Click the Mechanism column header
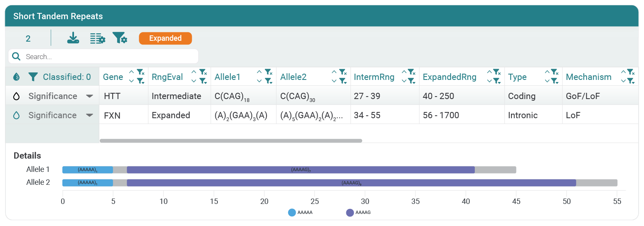The height and width of the screenshot is (226, 644). click(589, 77)
